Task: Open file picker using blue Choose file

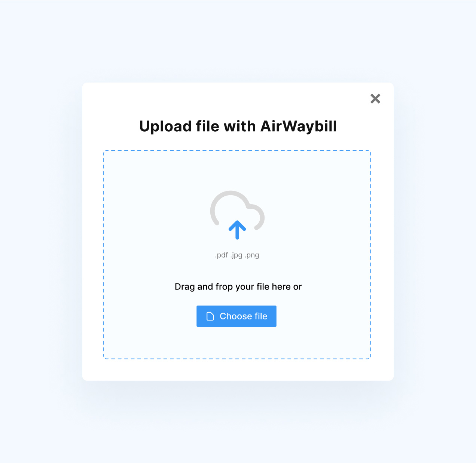Action: [x=237, y=316]
